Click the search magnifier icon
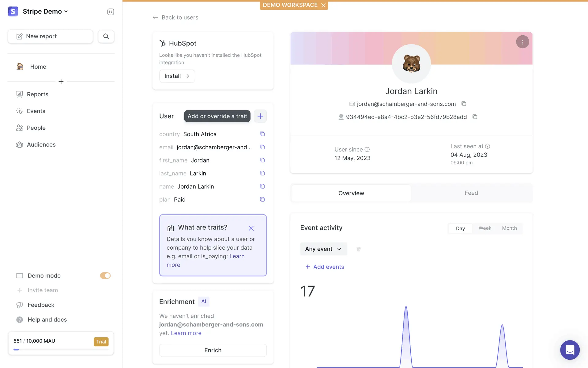The width and height of the screenshot is (588, 368). point(106,36)
